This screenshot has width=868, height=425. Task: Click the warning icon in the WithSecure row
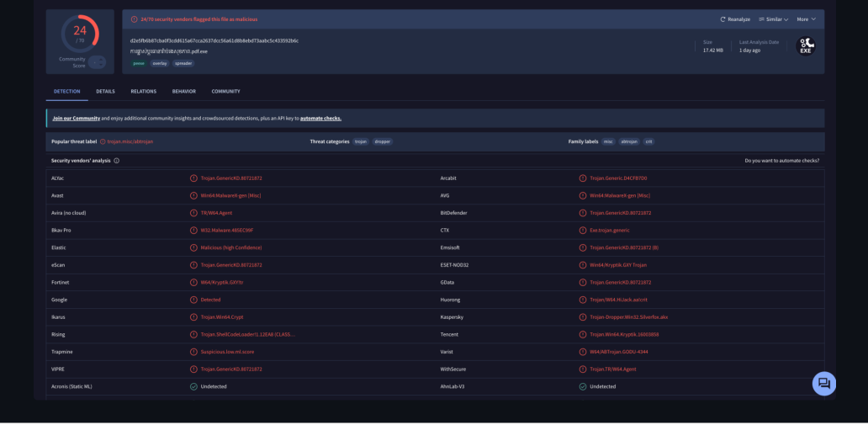582,369
